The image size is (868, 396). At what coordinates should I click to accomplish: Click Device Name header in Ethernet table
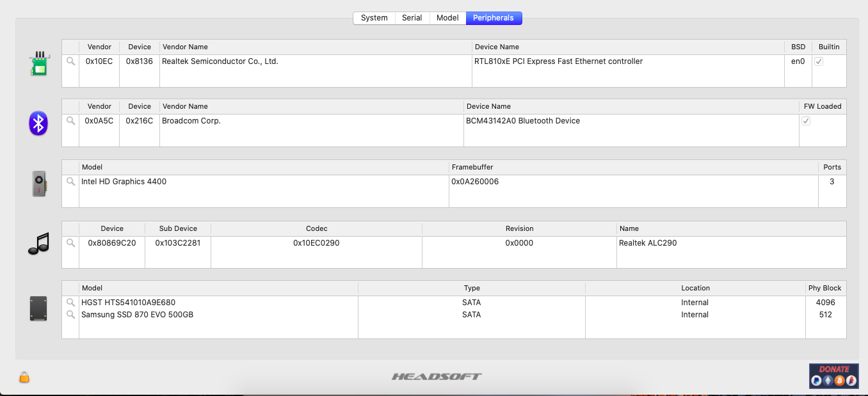[628, 47]
